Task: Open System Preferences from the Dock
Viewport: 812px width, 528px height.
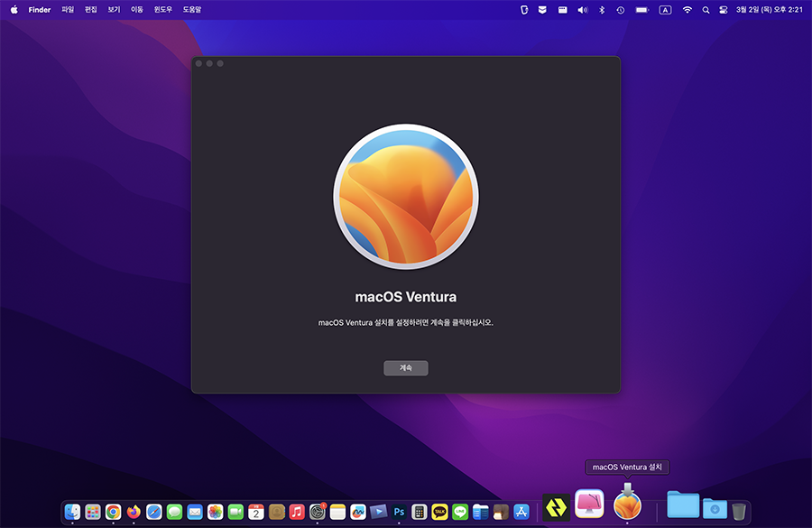Action: [318, 512]
